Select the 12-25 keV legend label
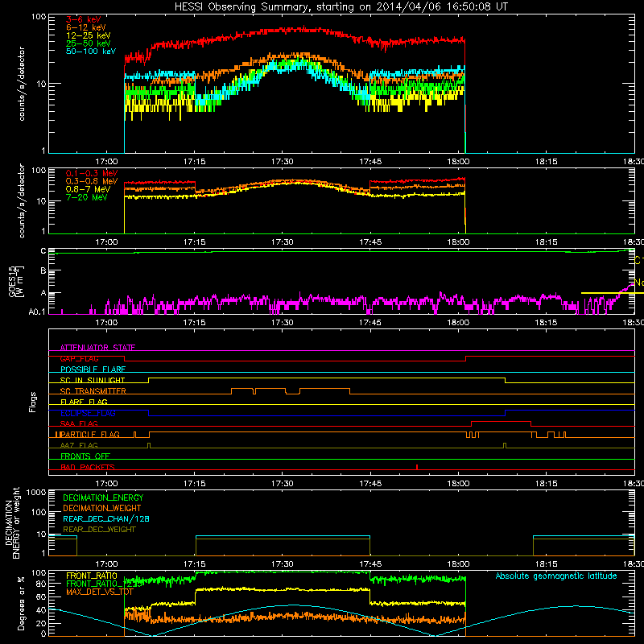The width and height of the screenshot is (644, 644). coord(88,35)
